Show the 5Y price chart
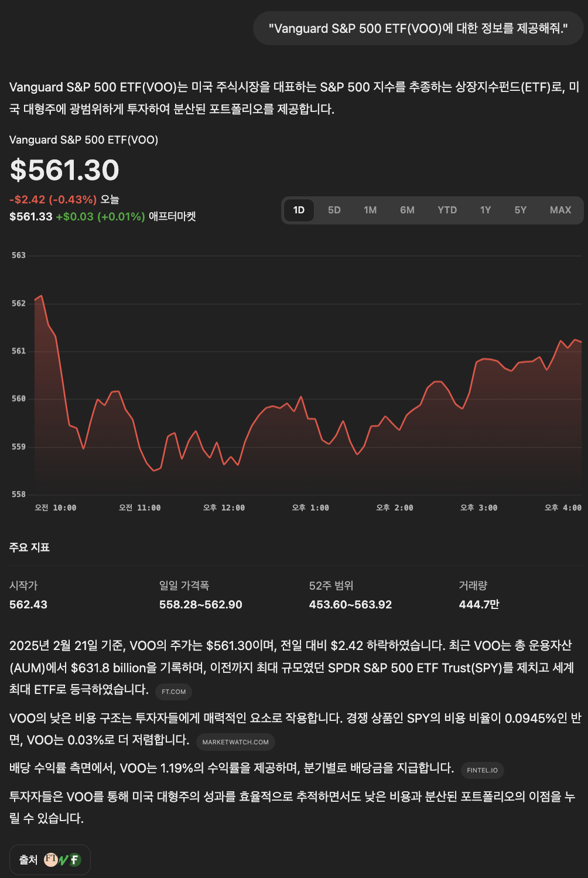Viewport: 588px width, 878px height. [521, 210]
